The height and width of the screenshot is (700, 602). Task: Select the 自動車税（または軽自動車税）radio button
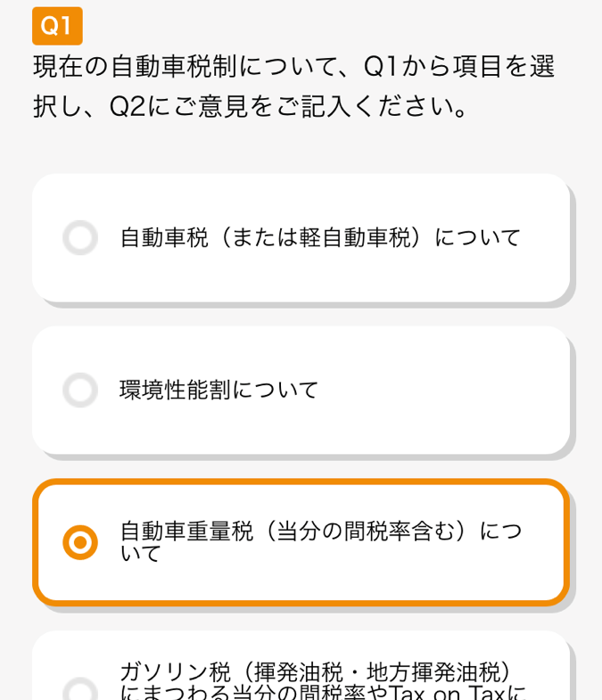(x=80, y=237)
